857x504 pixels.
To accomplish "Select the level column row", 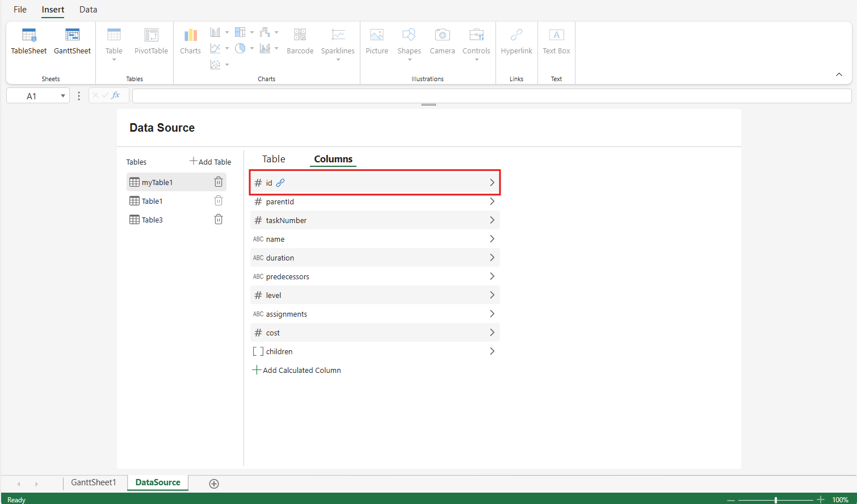I will coord(375,295).
